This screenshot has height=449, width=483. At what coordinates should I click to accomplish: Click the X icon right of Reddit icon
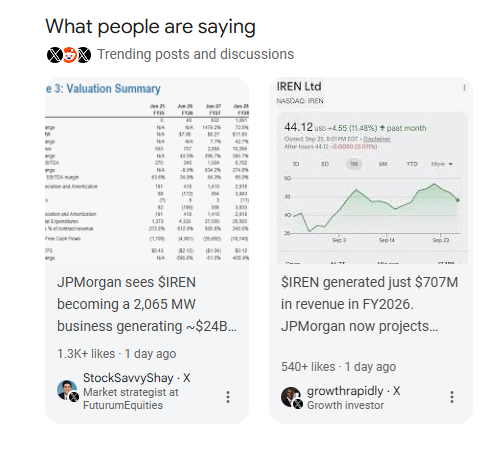84,55
